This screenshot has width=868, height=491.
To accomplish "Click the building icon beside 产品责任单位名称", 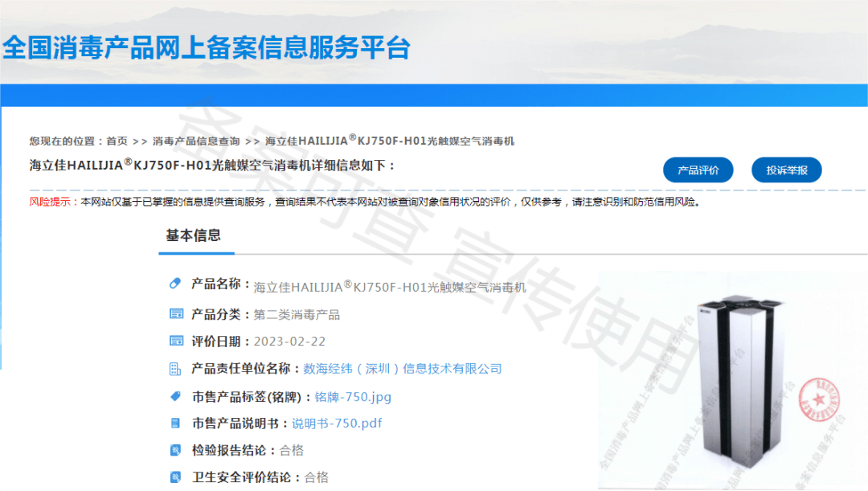I will pyautogui.click(x=175, y=369).
